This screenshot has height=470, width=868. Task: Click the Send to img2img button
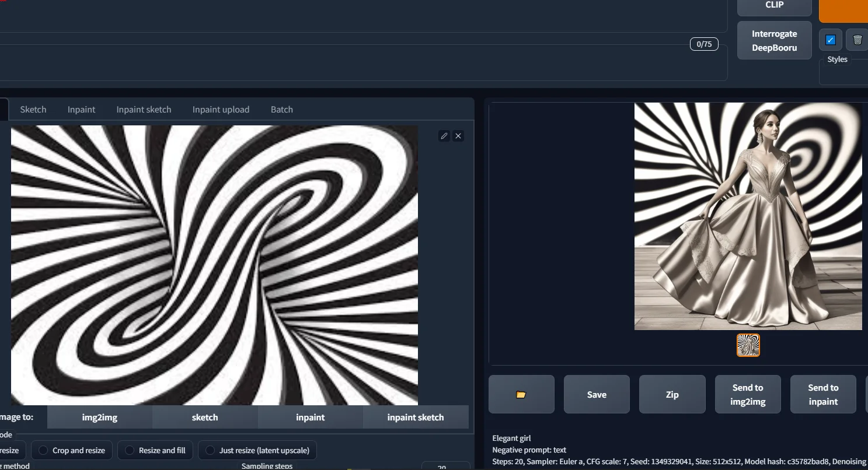(748, 394)
